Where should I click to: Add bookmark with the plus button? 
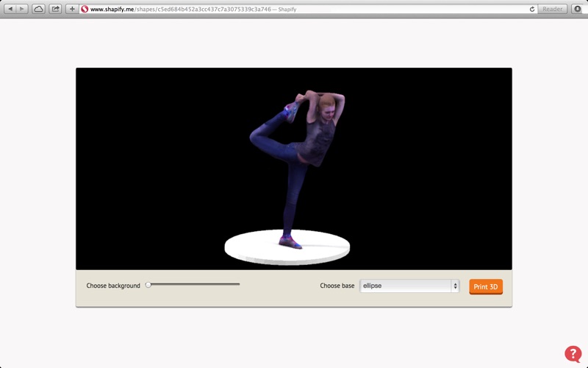click(72, 9)
